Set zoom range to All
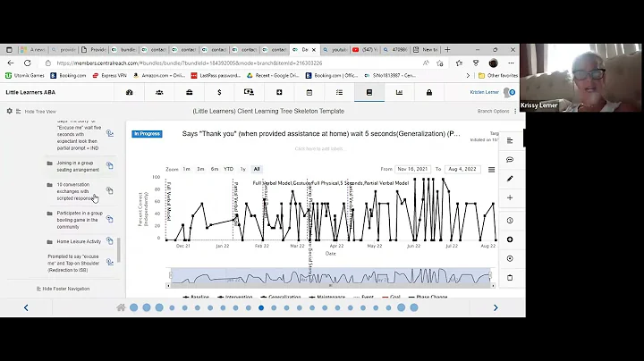This screenshot has width=644, height=361. (x=257, y=169)
